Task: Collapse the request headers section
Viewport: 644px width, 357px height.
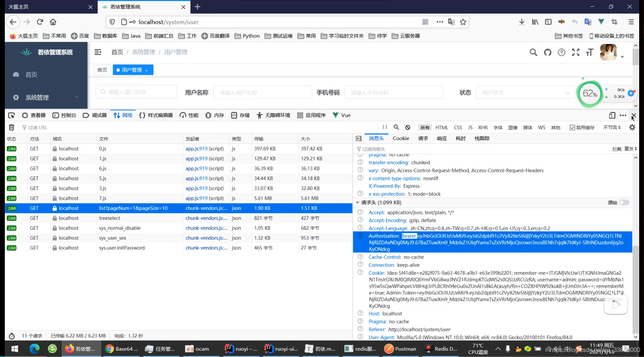Action: [x=358, y=202]
